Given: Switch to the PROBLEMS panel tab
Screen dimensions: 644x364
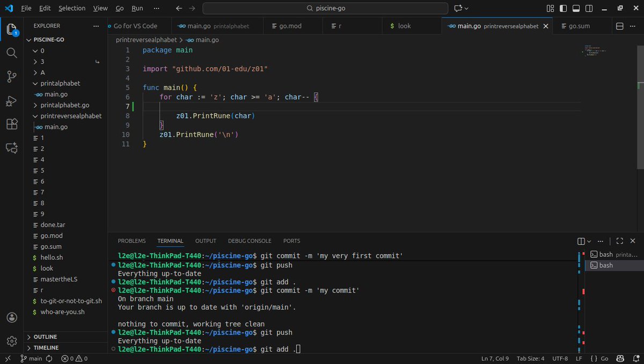Looking at the screenshot, I should [x=131, y=241].
